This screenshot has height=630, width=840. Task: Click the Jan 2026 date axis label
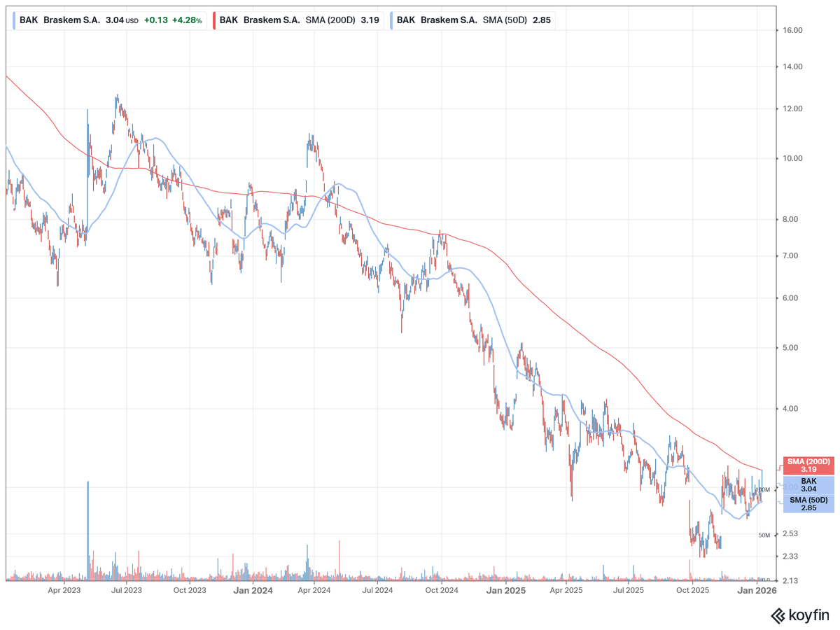[757, 591]
